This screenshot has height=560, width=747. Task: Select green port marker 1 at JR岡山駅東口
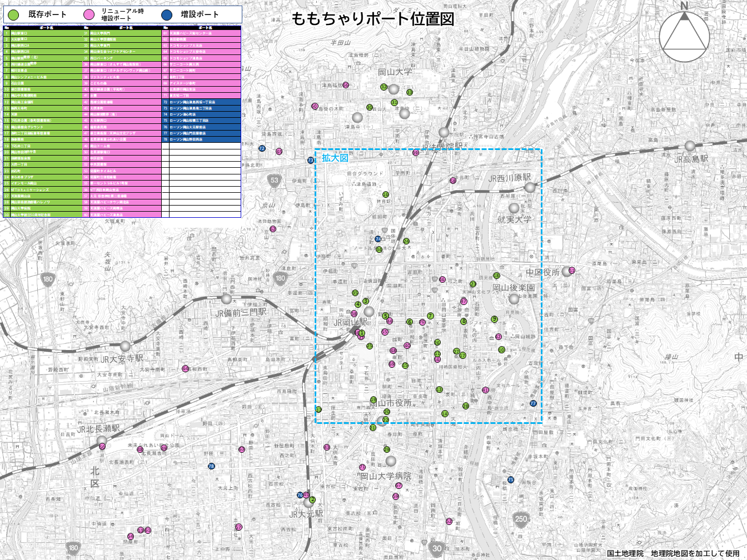coord(362,333)
